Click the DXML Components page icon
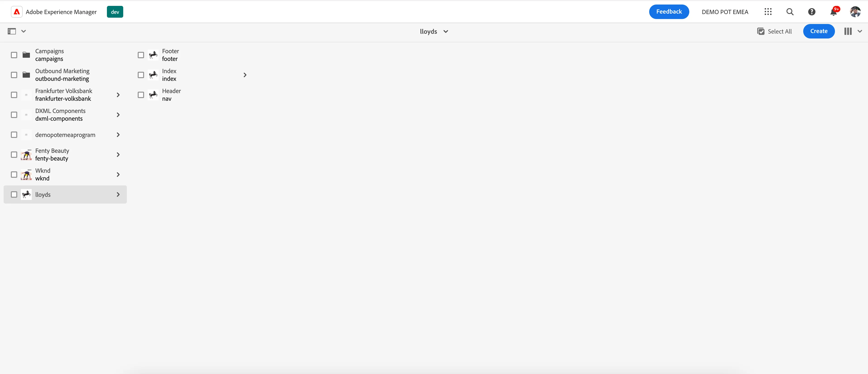Image resolution: width=868 pixels, height=374 pixels. pos(26,115)
